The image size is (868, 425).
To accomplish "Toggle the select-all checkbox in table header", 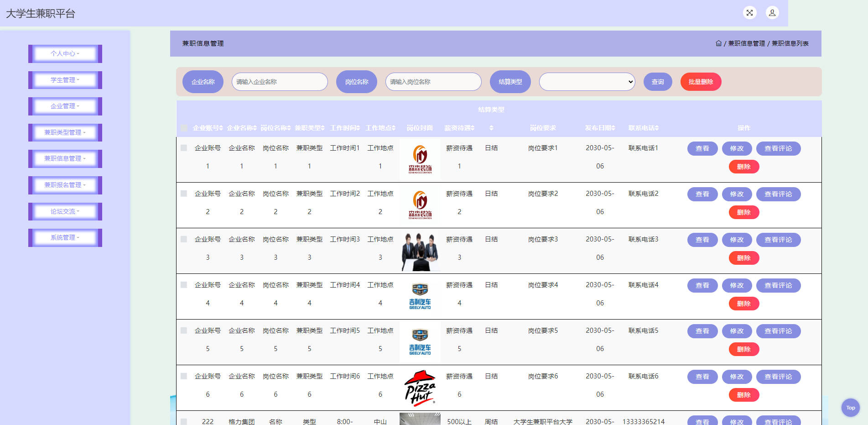I will pos(184,128).
